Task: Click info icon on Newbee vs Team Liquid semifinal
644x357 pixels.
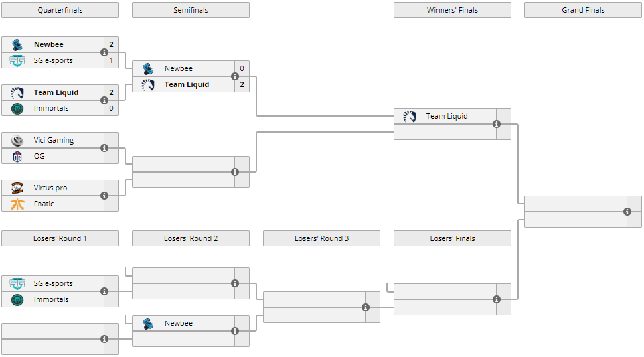Action: [x=235, y=76]
